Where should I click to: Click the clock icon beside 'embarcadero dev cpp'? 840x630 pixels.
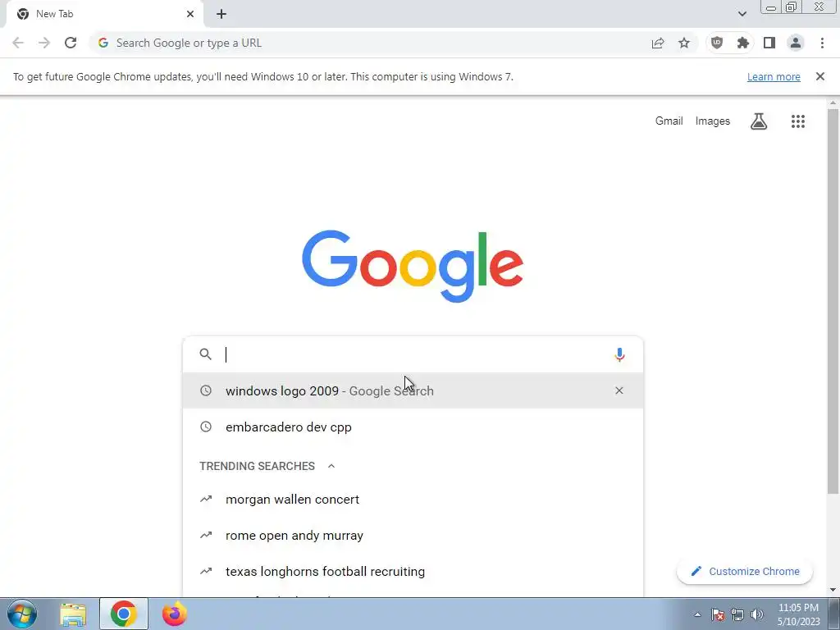pyautogui.click(x=206, y=427)
